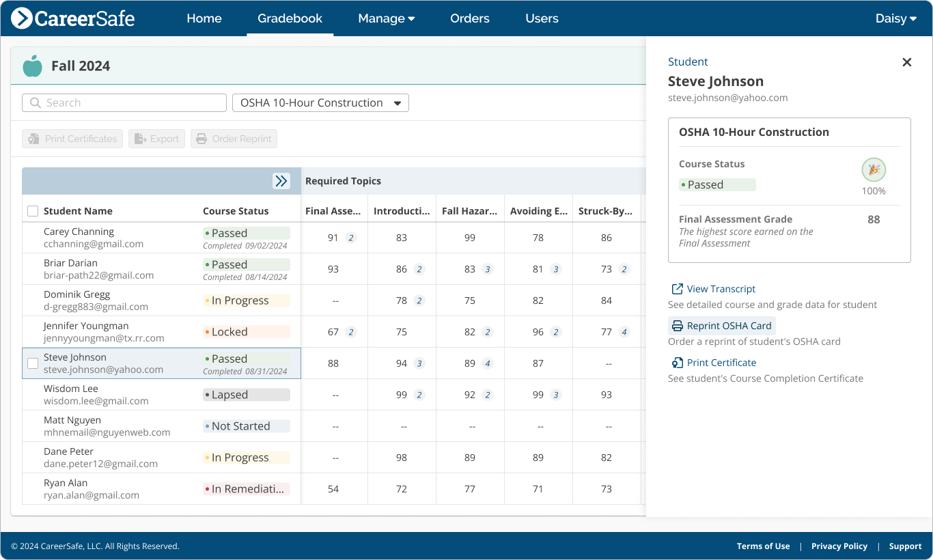933x560 pixels.
Task: Open the Privacy Policy link in the footer
Action: click(839, 546)
